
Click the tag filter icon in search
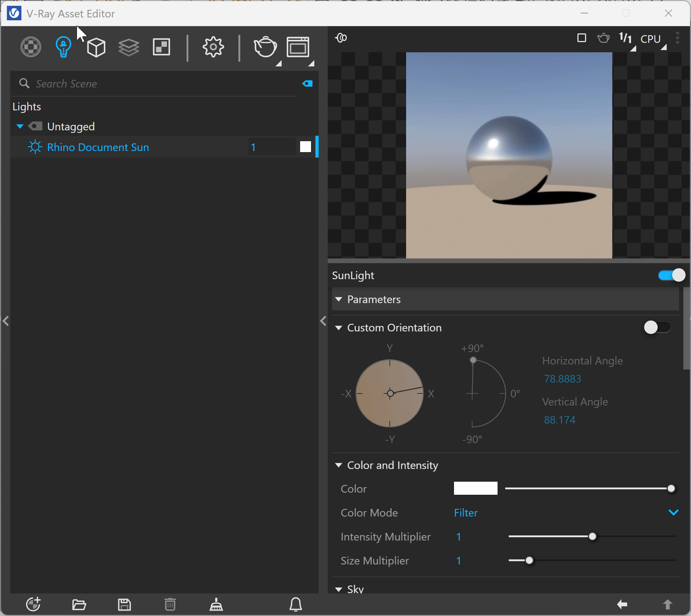307,84
